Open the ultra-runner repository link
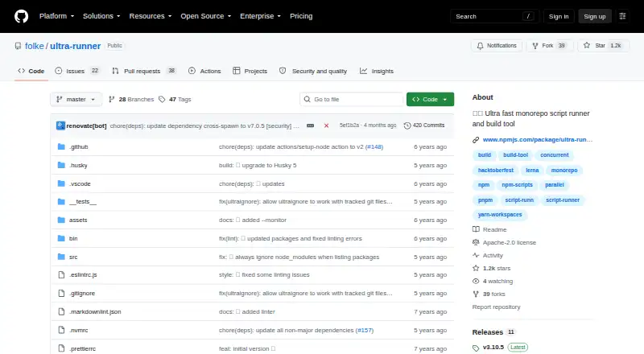 (x=75, y=46)
